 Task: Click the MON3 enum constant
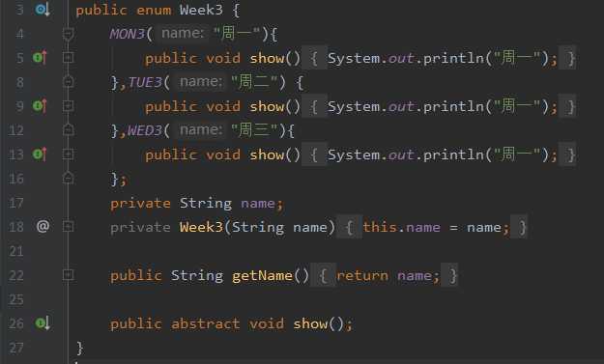(128, 34)
